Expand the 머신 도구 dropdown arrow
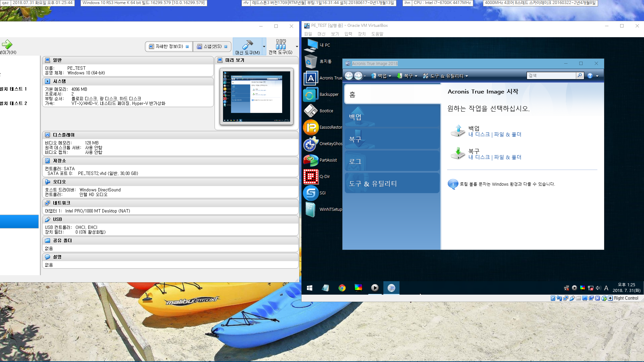This screenshot has height=362, width=644. 264,47
